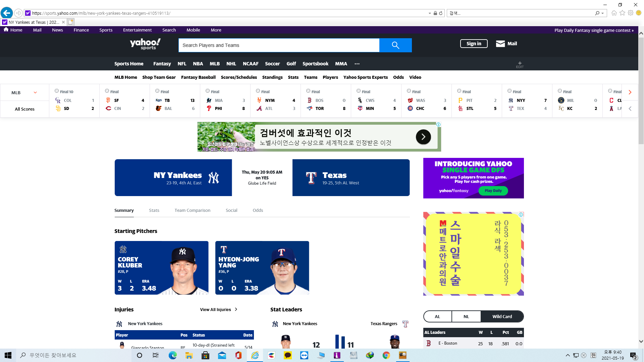The width and height of the screenshot is (644, 362).
Task: Open All Scores link
Action: point(24,109)
